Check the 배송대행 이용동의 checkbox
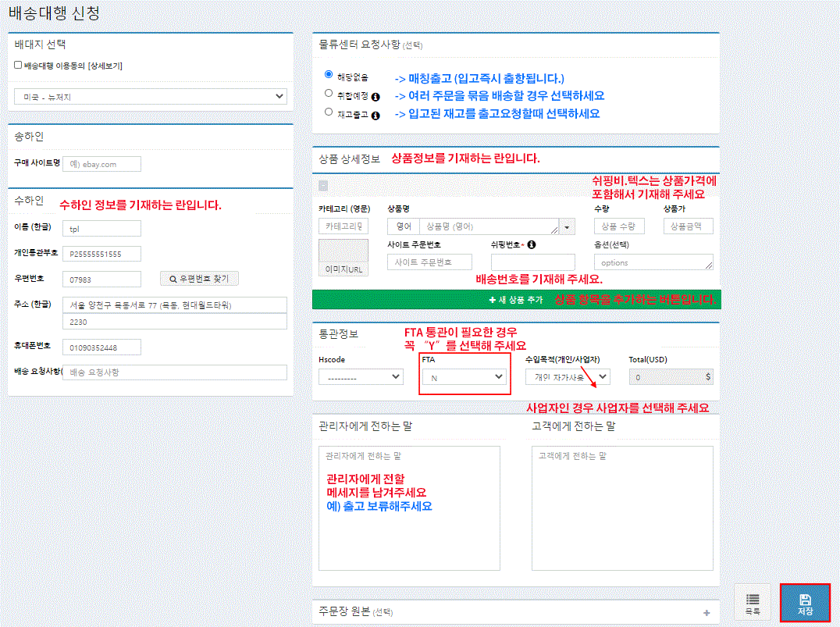The image size is (840, 627). tap(18, 66)
